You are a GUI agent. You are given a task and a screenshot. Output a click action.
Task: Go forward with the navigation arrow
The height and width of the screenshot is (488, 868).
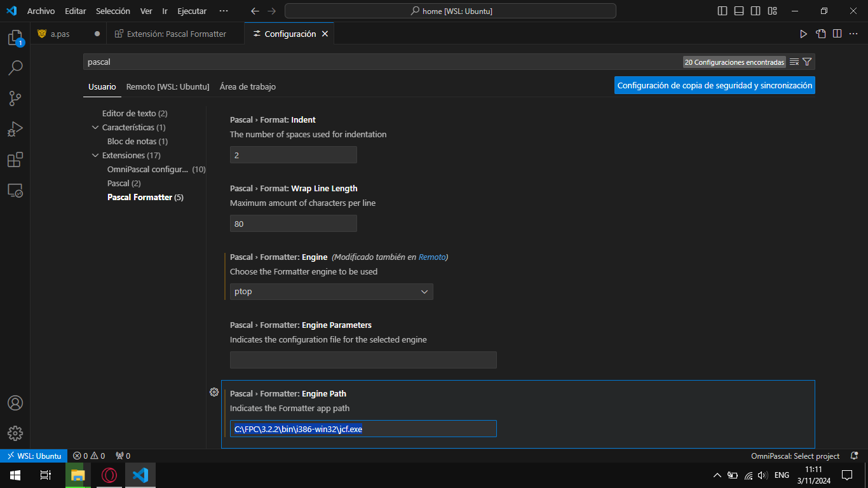tap(272, 11)
